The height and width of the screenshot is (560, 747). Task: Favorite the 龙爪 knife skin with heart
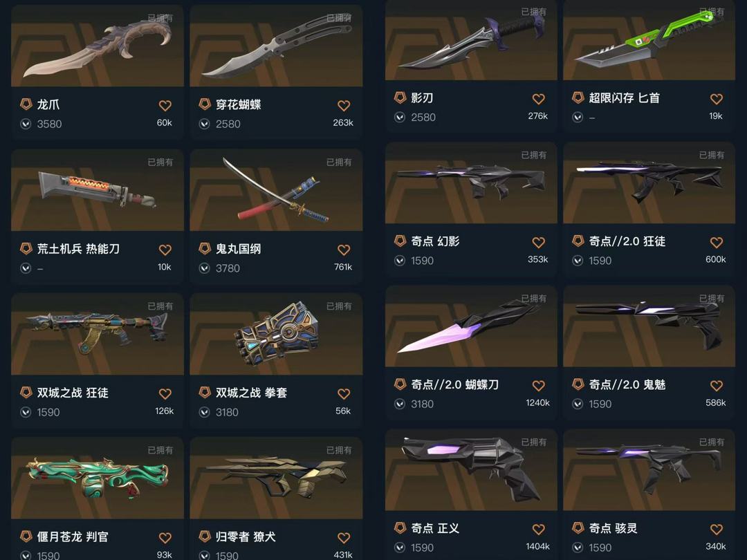[x=165, y=105]
